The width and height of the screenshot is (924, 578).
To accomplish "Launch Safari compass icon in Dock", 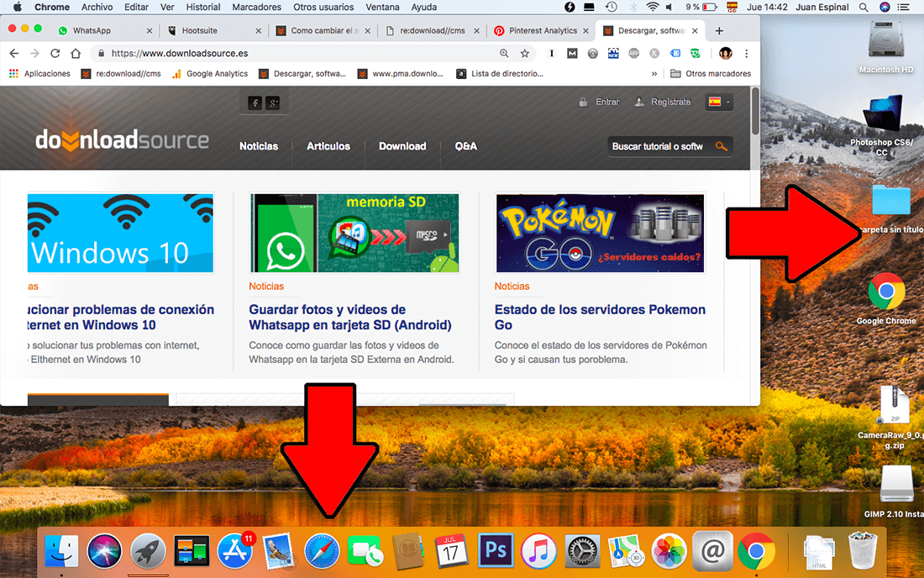I will click(322, 551).
